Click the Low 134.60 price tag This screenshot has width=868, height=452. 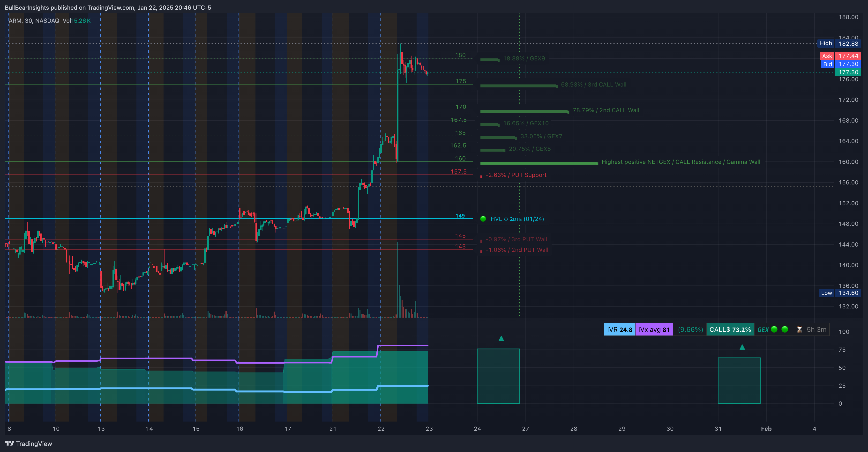840,293
